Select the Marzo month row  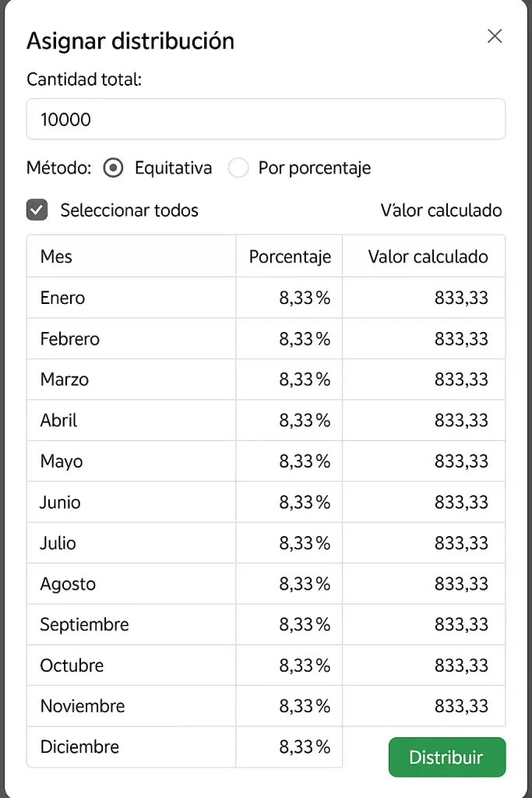(x=65, y=380)
